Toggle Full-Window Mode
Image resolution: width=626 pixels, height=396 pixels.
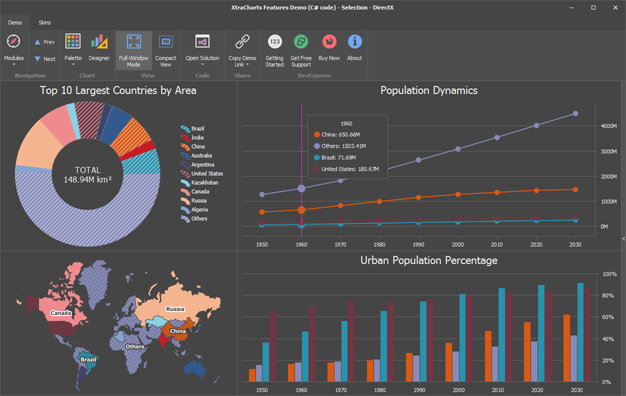(x=134, y=50)
